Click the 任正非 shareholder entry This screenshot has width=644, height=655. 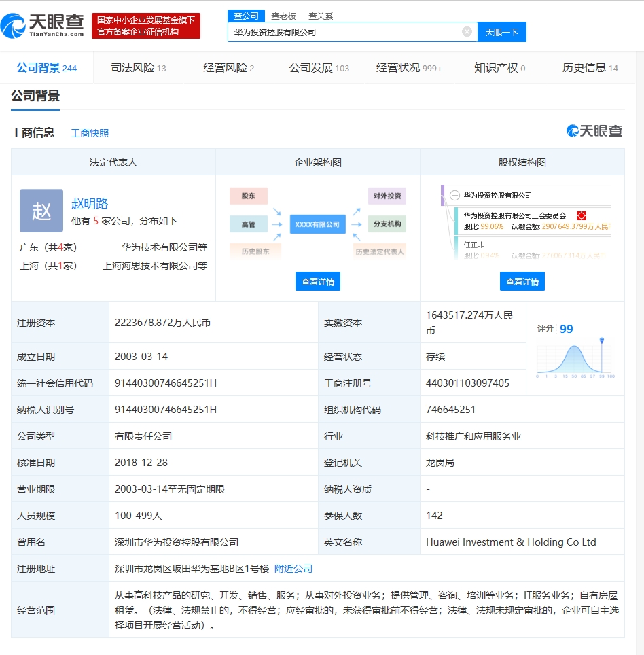click(473, 245)
